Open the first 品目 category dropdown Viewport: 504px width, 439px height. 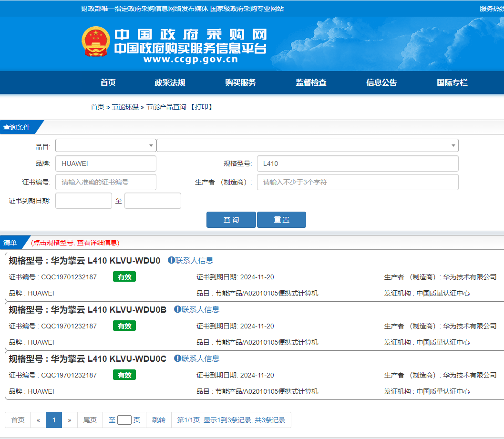click(106, 145)
